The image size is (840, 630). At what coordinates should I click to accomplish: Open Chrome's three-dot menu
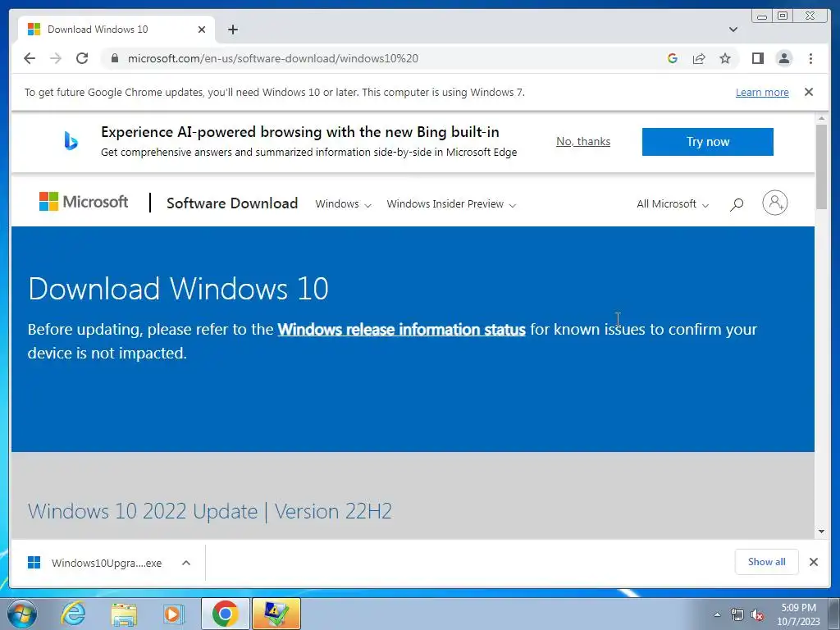point(810,58)
